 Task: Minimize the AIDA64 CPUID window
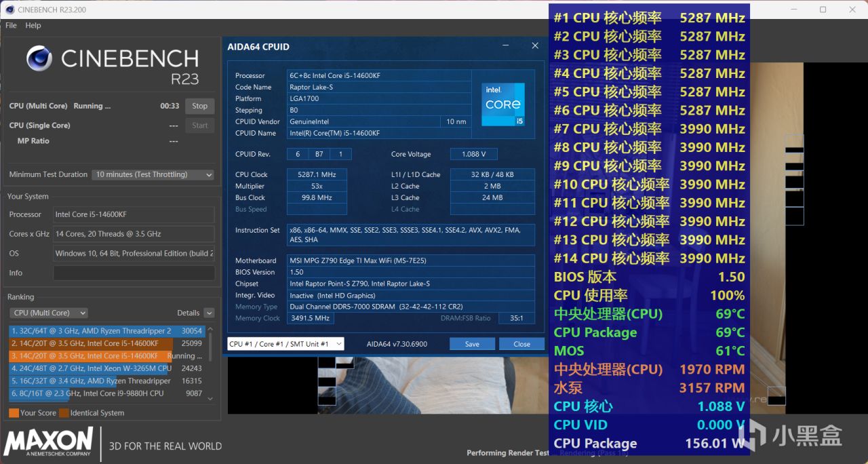click(x=506, y=46)
